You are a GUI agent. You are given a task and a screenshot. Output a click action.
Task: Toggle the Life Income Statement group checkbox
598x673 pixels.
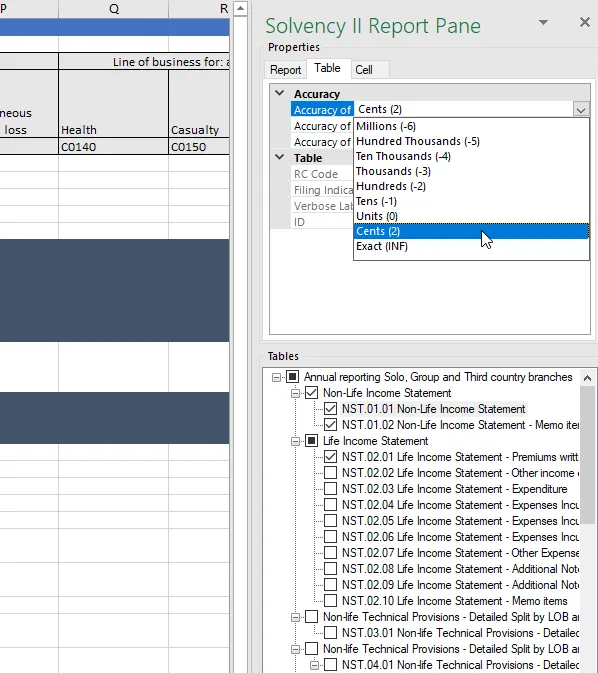coord(311,441)
